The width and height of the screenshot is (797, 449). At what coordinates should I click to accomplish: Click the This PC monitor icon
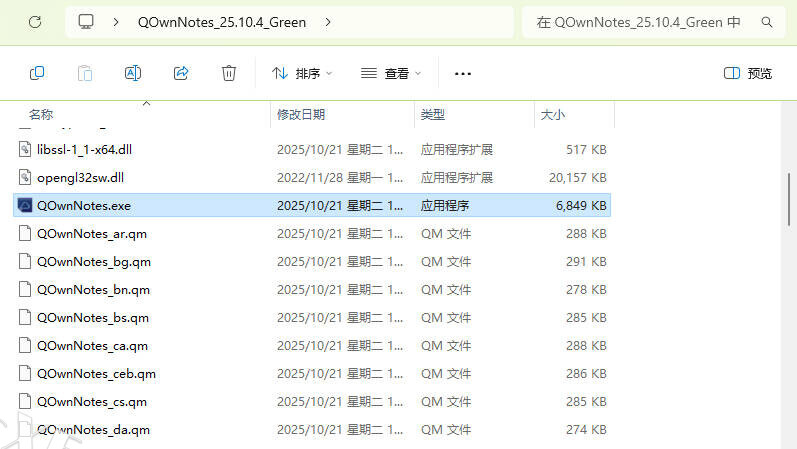coord(87,21)
